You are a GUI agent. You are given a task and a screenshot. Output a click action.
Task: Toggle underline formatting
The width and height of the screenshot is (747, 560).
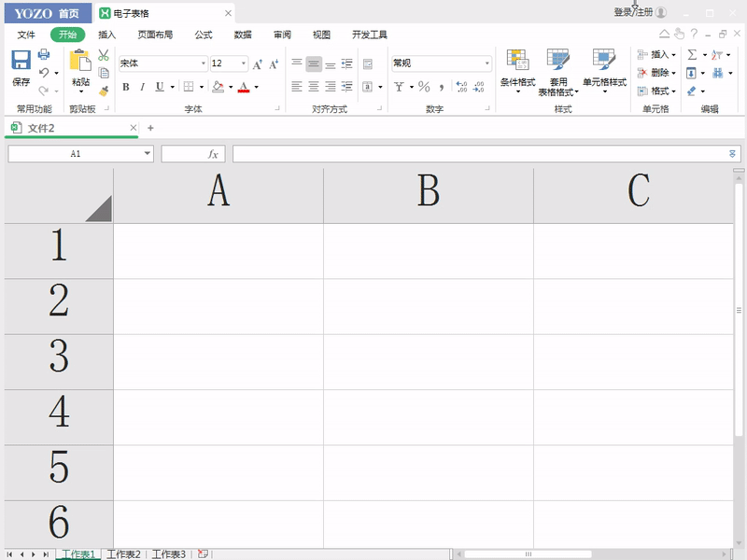[160, 87]
